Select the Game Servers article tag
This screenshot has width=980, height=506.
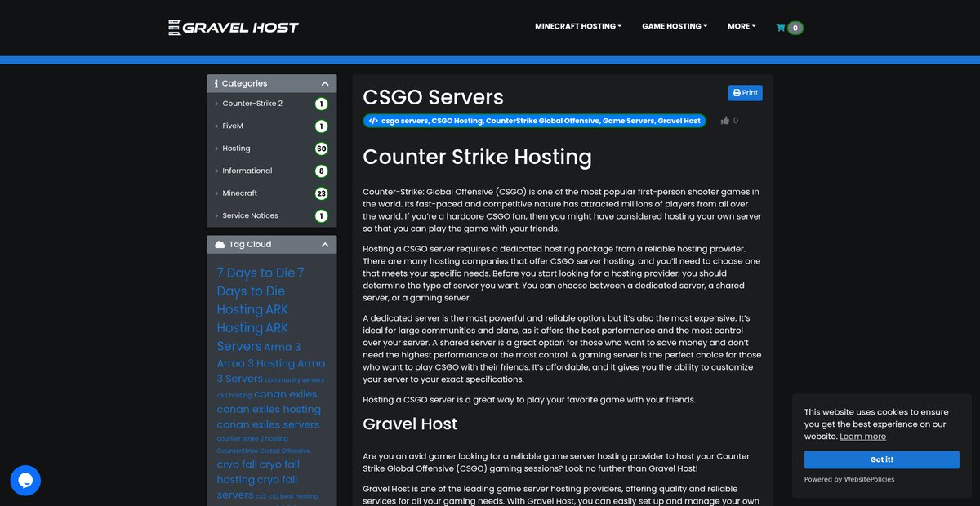[628, 121]
